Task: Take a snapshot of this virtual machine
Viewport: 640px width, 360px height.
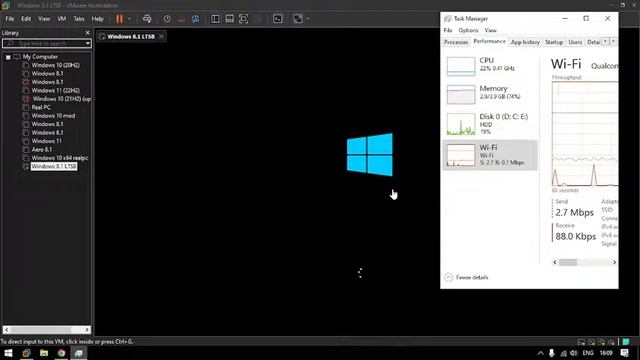Action: coord(167,19)
